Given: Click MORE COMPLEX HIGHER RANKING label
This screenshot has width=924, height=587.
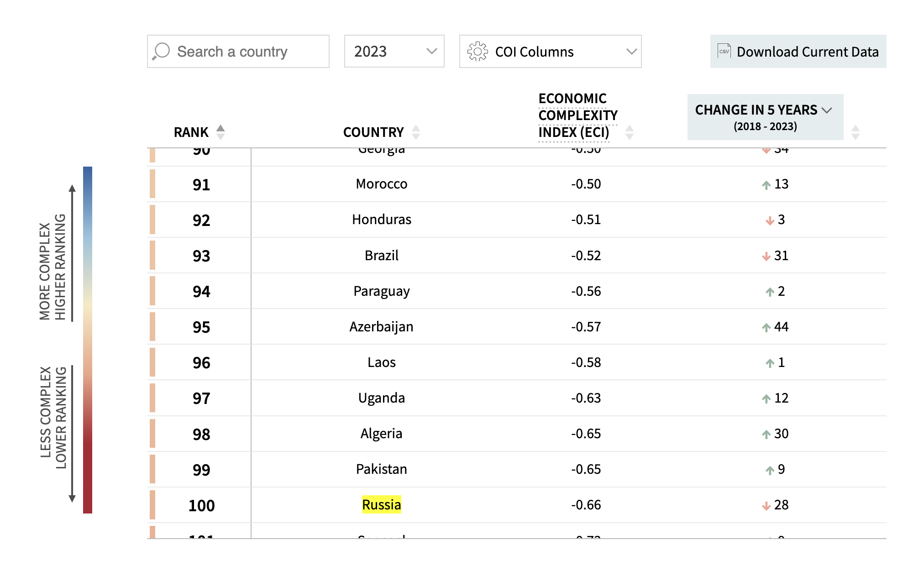Looking at the screenshot, I should coord(52,267).
